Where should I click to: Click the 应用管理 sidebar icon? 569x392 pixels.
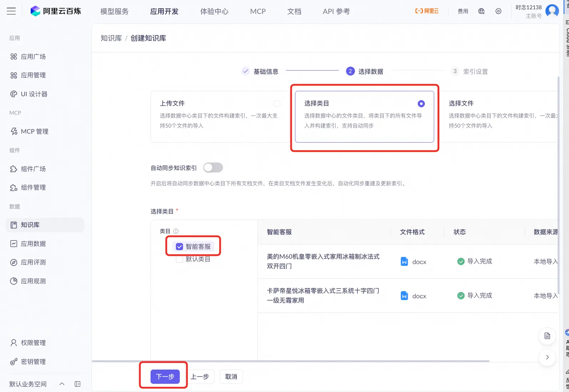[x=14, y=75]
